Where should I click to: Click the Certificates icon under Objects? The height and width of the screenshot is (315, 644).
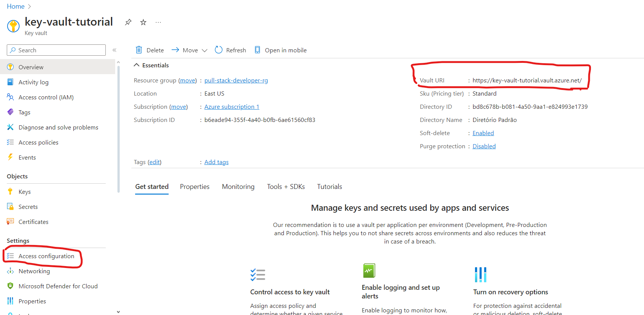click(x=11, y=222)
